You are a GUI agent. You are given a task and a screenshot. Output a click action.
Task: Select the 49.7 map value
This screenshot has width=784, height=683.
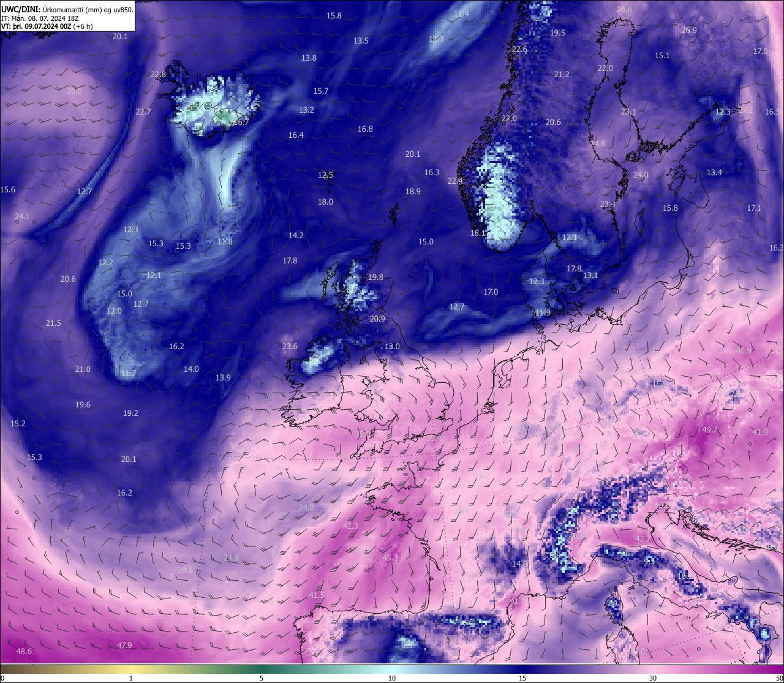pos(710,430)
